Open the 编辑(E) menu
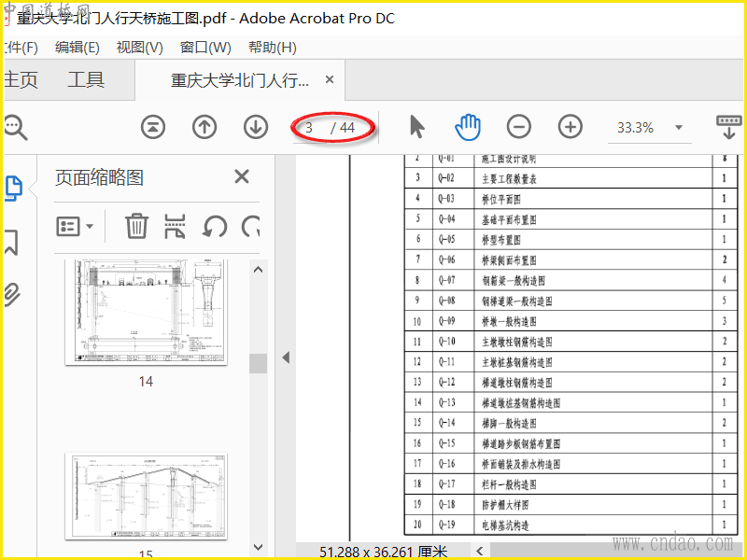 click(78, 48)
